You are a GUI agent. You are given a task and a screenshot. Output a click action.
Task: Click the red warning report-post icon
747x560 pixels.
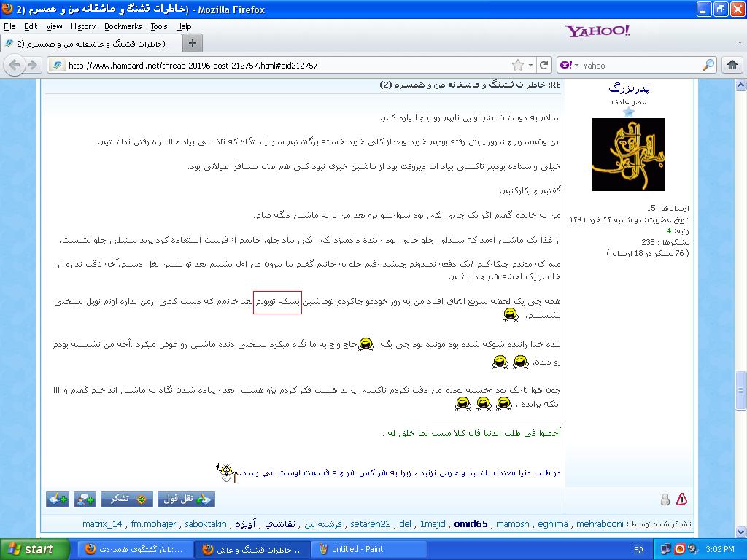[x=682, y=499]
